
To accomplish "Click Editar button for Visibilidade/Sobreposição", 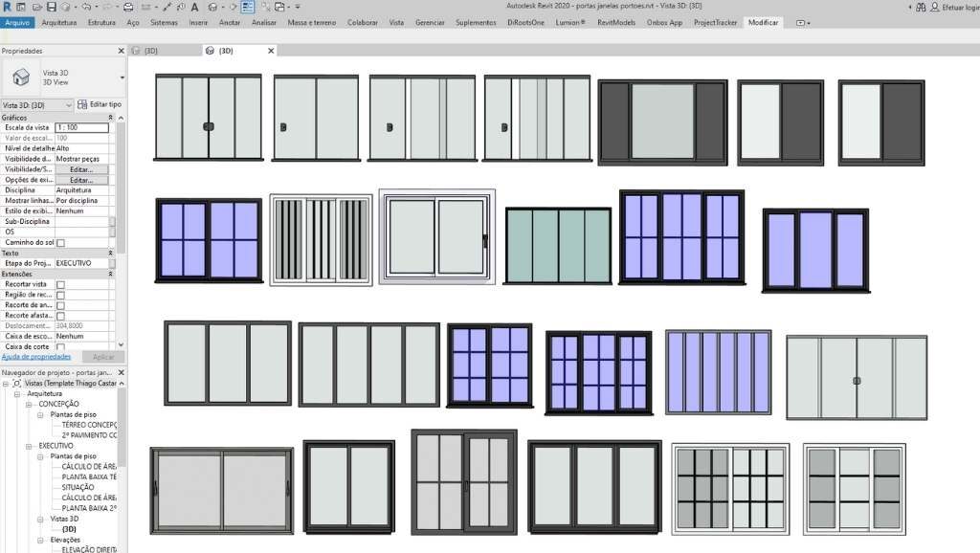I will click(x=81, y=169).
